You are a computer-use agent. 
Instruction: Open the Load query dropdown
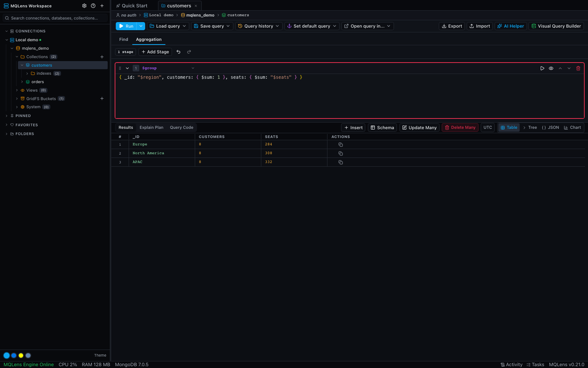(x=168, y=26)
